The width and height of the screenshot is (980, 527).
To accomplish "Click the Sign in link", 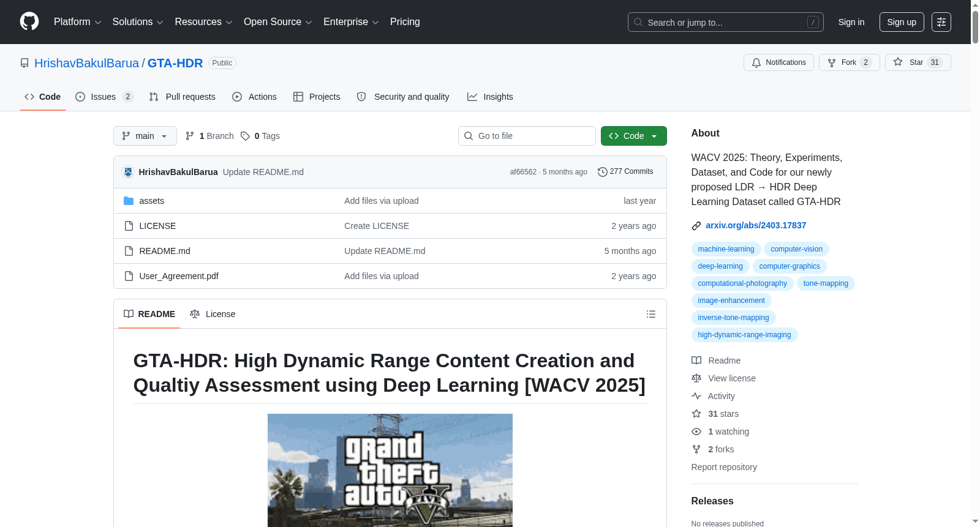I will (851, 22).
